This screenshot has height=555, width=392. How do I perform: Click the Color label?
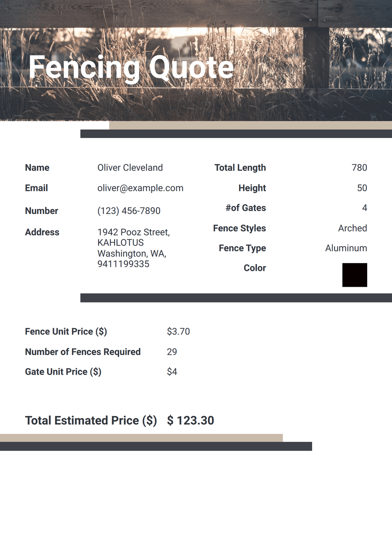(x=255, y=268)
